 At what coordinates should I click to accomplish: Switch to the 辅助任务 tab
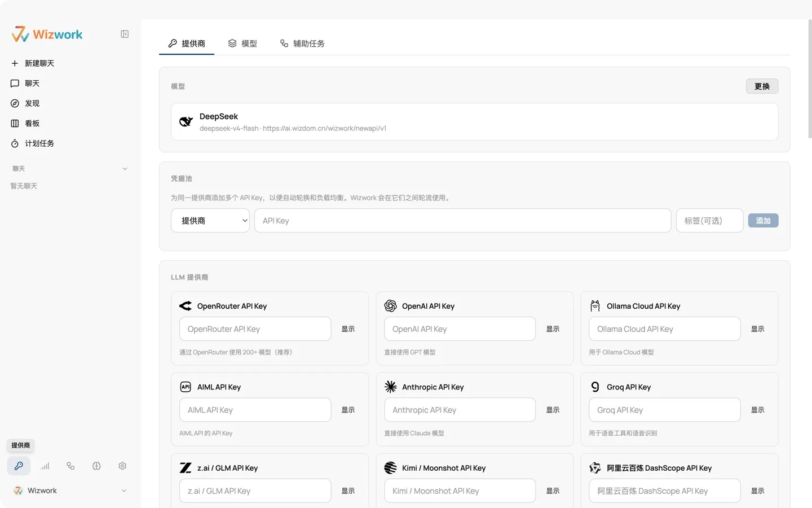pos(302,43)
